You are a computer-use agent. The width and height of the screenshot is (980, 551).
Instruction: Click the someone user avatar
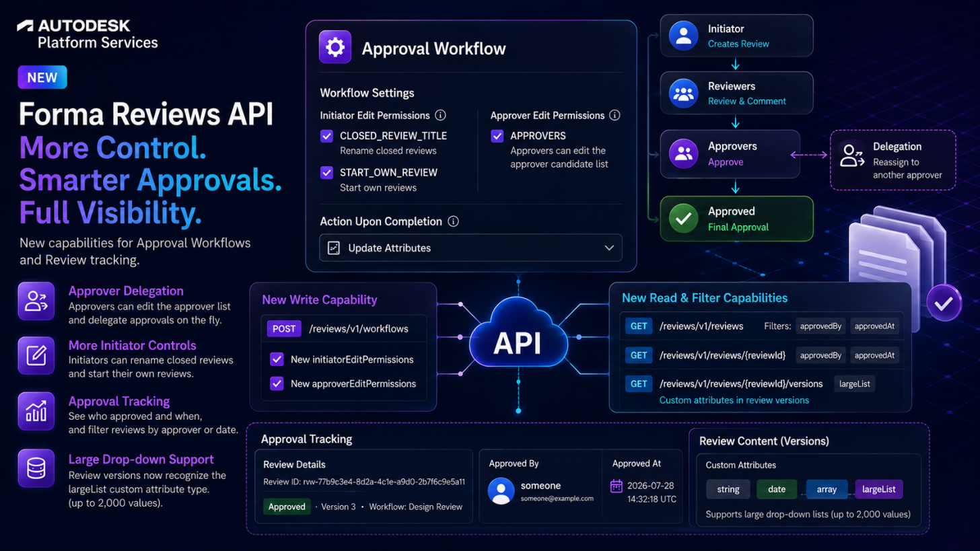[x=501, y=490]
